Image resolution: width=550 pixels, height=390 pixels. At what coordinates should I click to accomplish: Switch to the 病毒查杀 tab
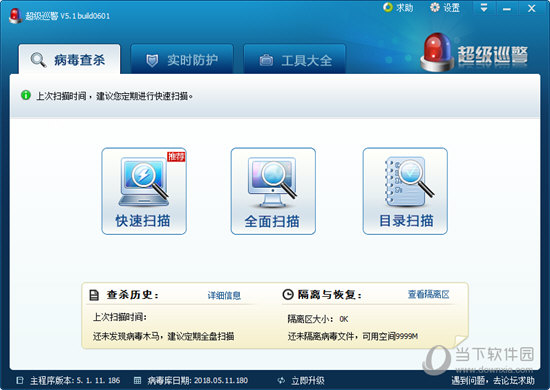pyautogui.click(x=69, y=59)
